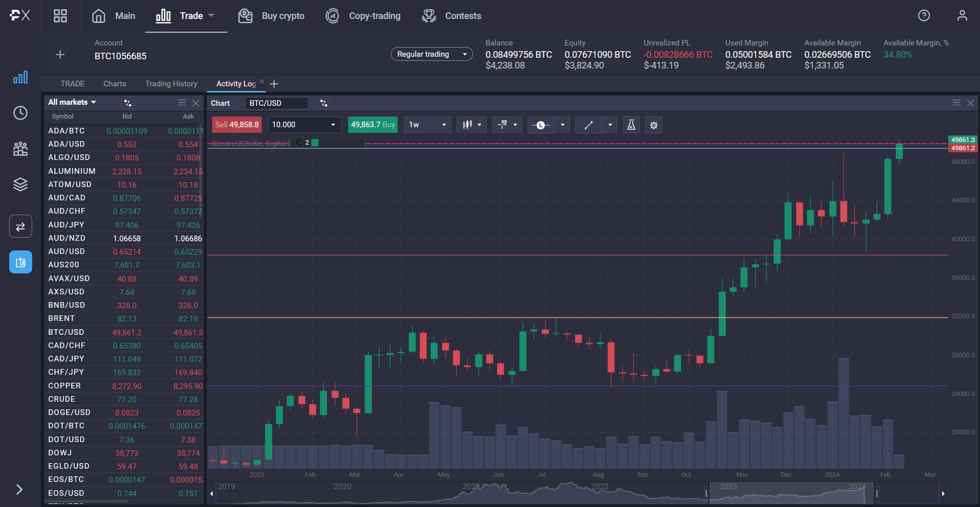Viewport: 980px width, 507px height.
Task: Close the Activity Log tab
Action: 262,82
